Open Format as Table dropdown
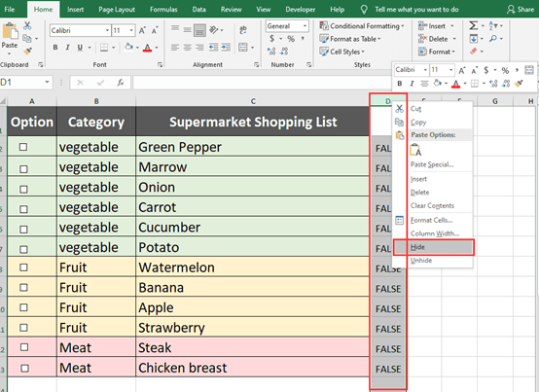Screen dimensions: 539x392 pyautogui.click(x=350, y=39)
